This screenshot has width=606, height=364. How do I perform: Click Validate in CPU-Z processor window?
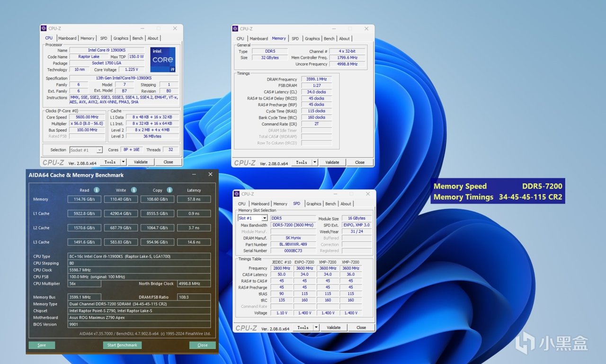pyautogui.click(x=141, y=162)
